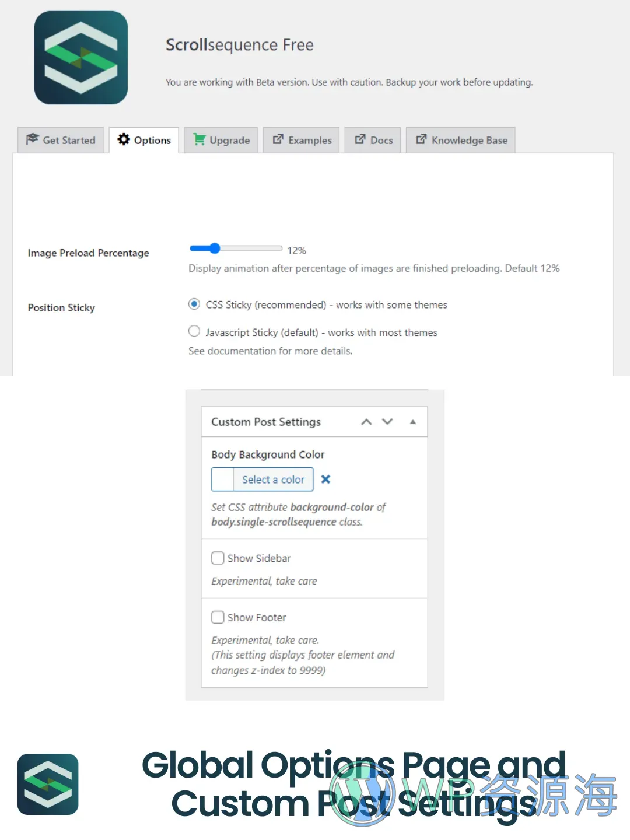Click the Select a color button
Viewport: 630px width, 840px height.
[273, 480]
